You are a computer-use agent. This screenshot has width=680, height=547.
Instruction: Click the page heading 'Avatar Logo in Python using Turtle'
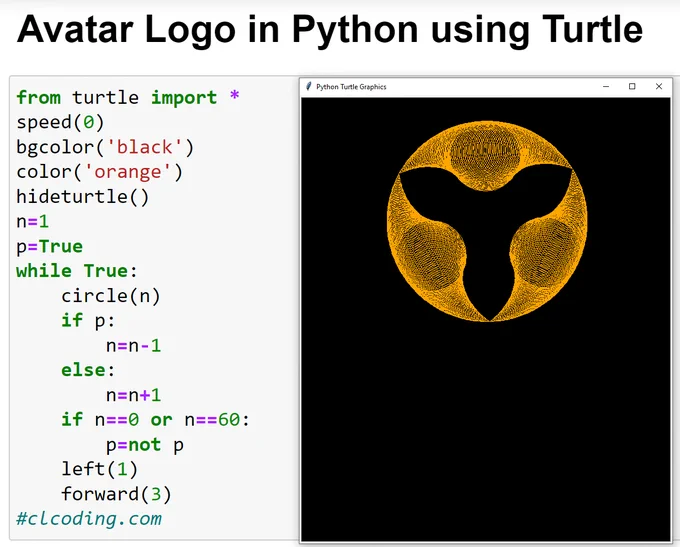click(330, 29)
